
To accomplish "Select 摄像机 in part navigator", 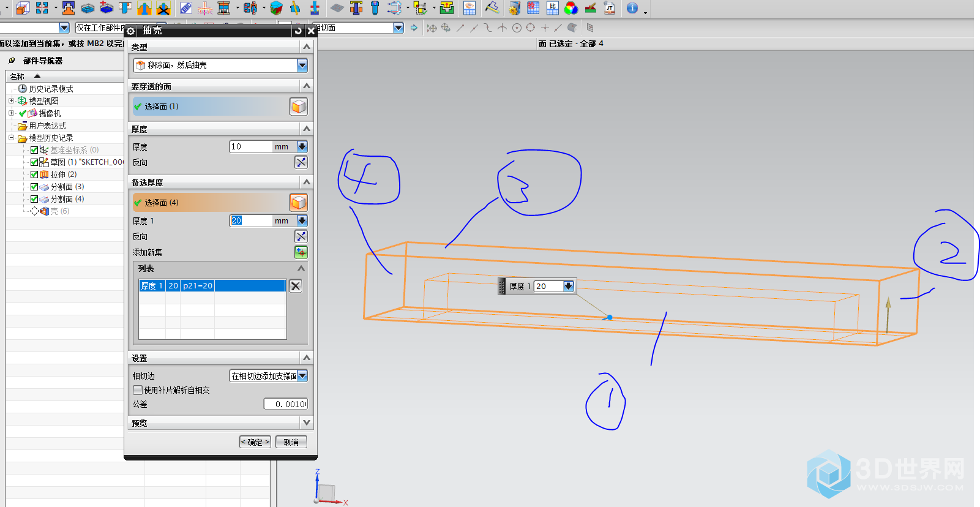I will (x=50, y=113).
